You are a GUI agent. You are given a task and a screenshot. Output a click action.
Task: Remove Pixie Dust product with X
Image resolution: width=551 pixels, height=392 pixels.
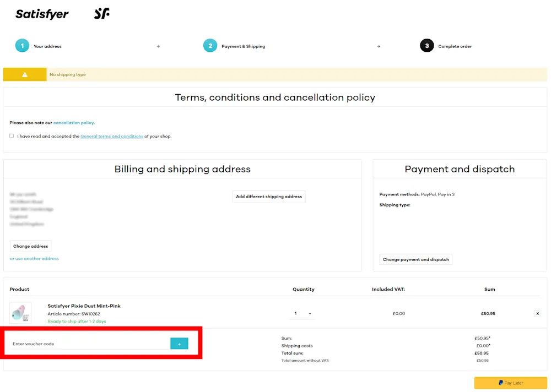pos(537,313)
